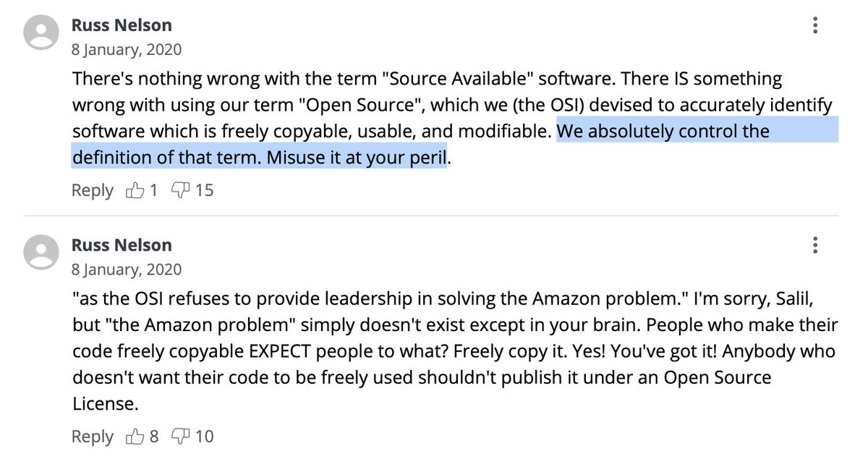Click the upvote count 8 on the second comment
868x459 pixels.
pos(153,437)
